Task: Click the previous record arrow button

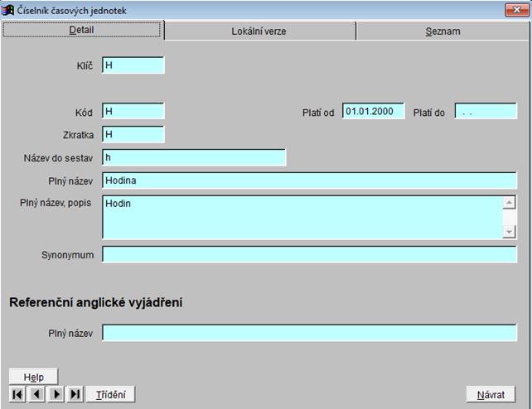Action: pos(36,395)
